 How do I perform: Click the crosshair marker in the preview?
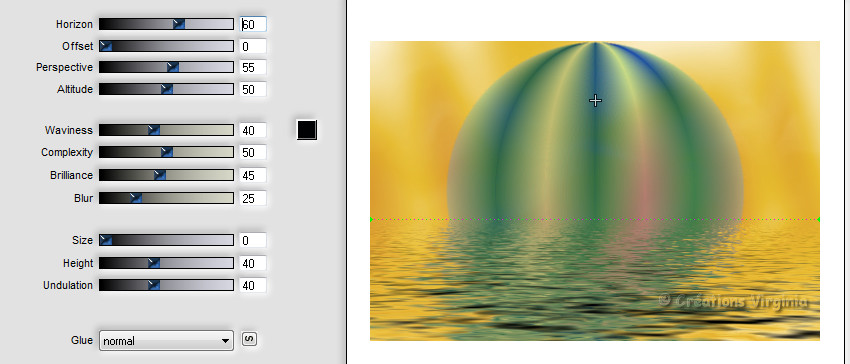pyautogui.click(x=595, y=100)
